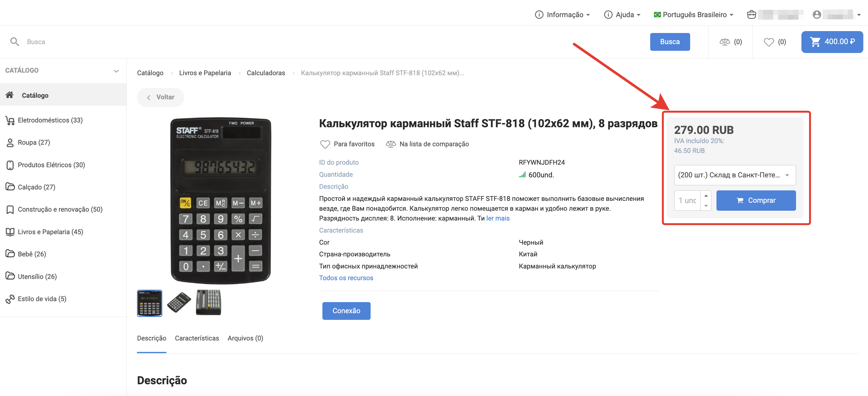Image resolution: width=868 pixels, height=396 pixels.
Task: Open the Eletrodomésticos category in sidebar
Action: (50, 120)
